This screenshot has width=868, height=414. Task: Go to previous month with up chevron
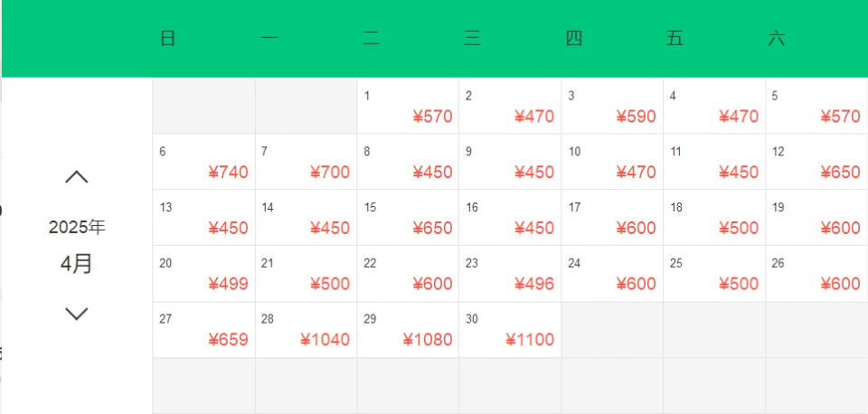click(77, 177)
